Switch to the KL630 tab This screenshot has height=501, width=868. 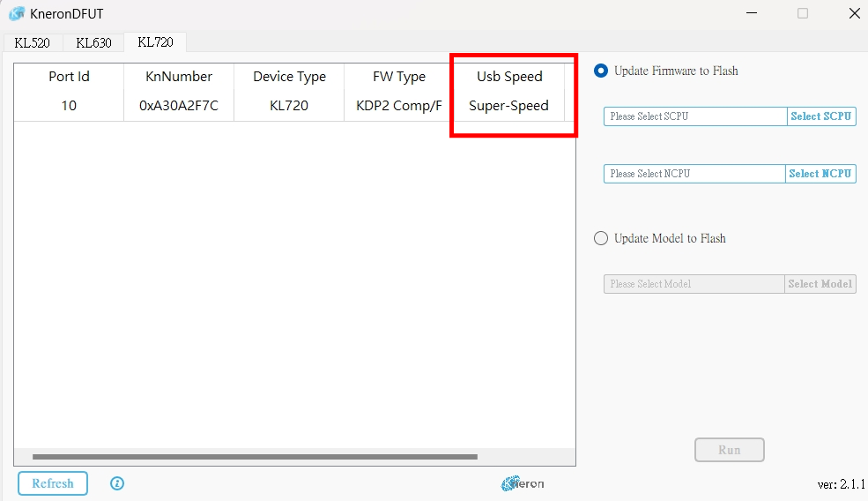[x=93, y=42]
